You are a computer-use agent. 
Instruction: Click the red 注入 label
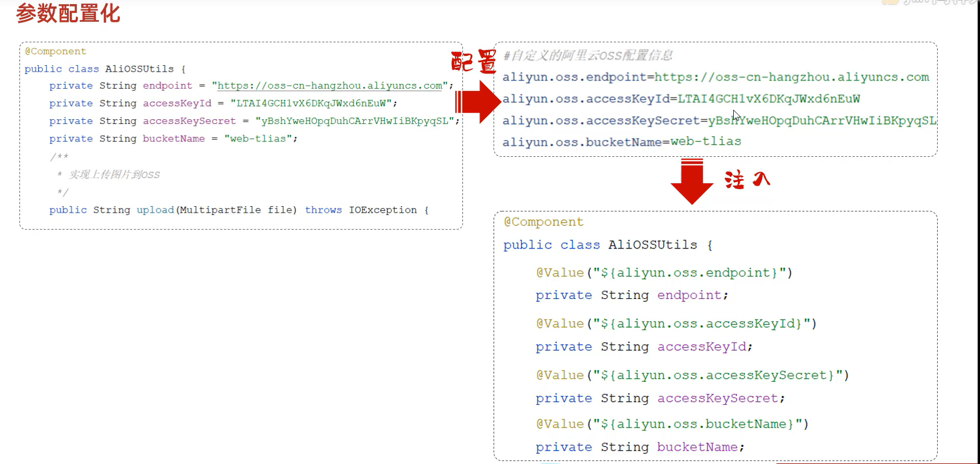pyautogui.click(x=747, y=179)
